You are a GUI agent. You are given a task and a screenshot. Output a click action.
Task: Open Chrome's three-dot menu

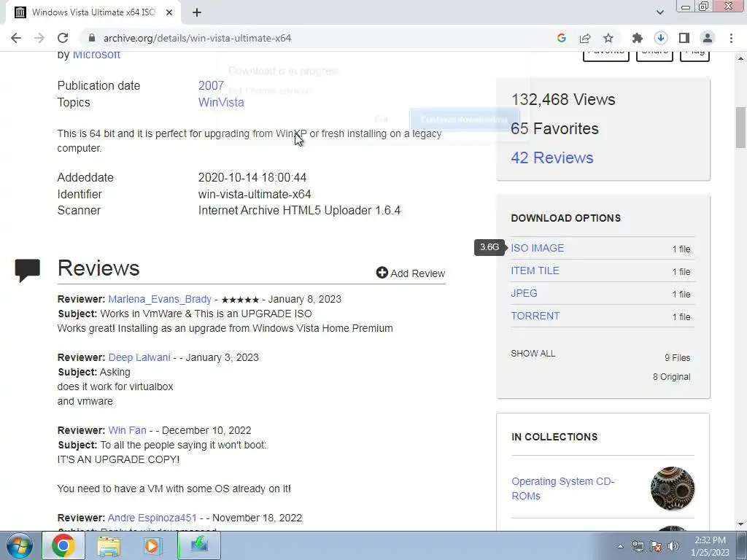[x=731, y=38]
